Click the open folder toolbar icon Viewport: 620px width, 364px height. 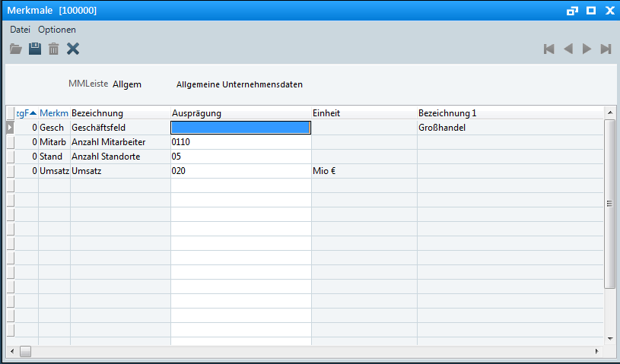point(16,49)
